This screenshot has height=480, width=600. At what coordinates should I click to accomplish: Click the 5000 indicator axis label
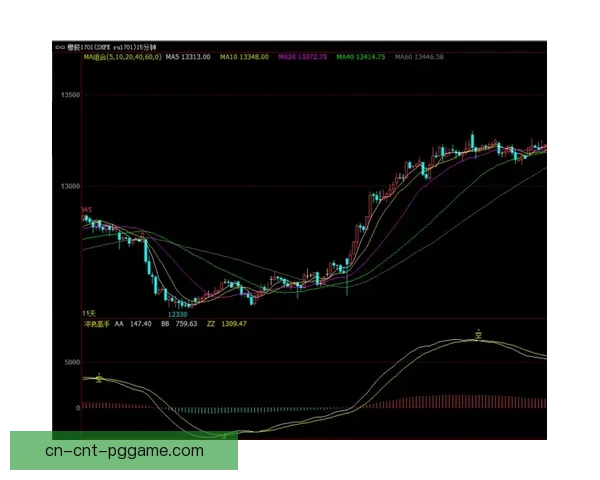pyautogui.click(x=69, y=362)
